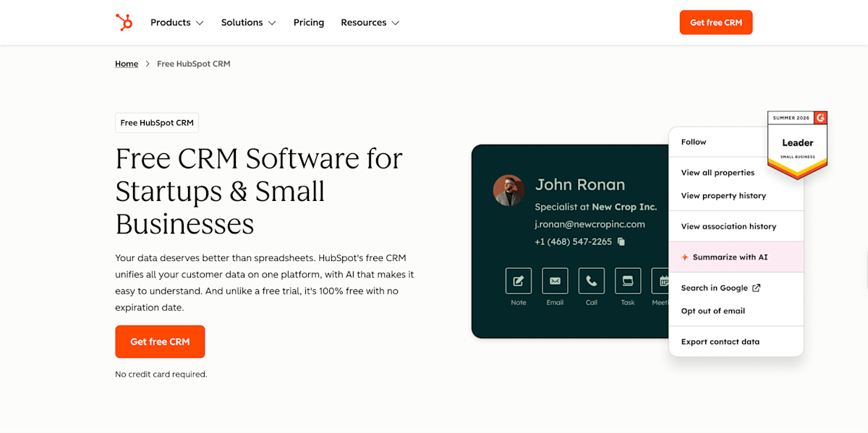Follow the Home breadcrumb link
This screenshot has width=868, height=433.
[127, 64]
